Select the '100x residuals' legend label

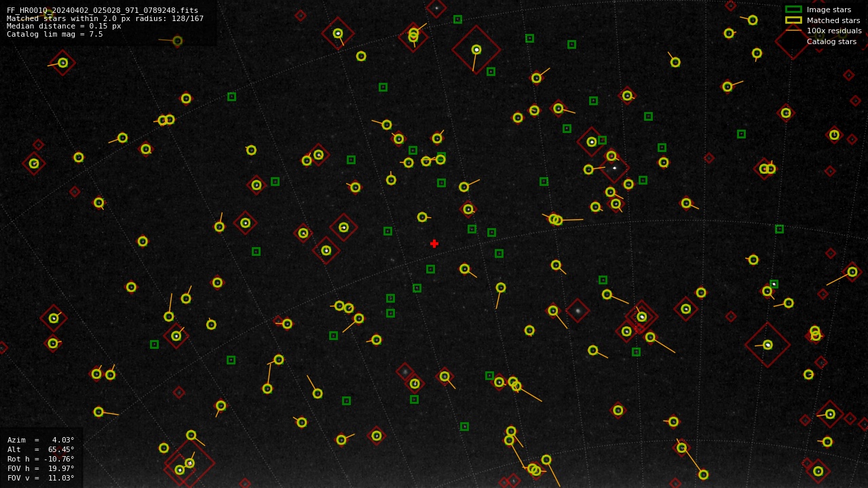(x=834, y=31)
